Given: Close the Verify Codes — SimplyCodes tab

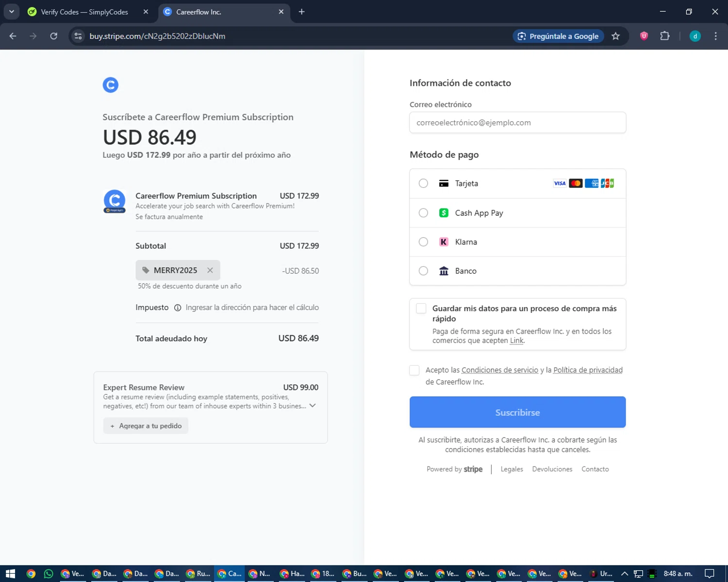Looking at the screenshot, I should click(146, 12).
